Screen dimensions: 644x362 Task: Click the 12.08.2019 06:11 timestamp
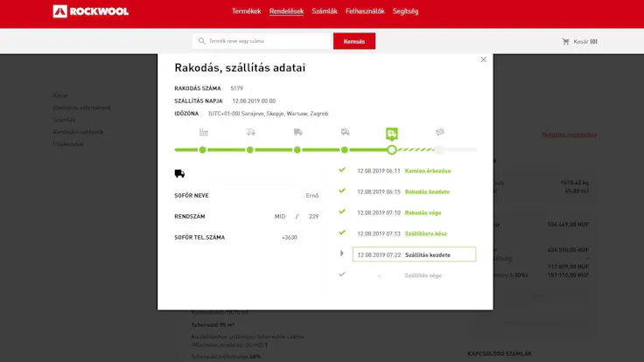coord(379,171)
